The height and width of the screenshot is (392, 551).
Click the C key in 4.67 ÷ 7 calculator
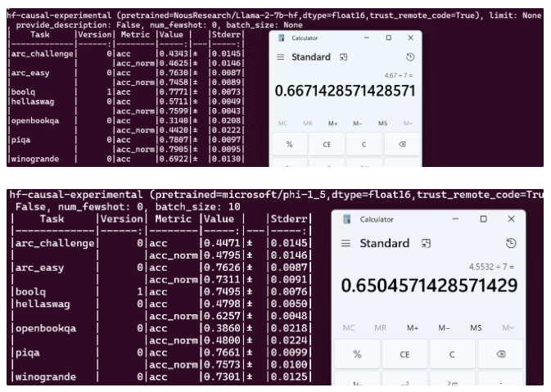(364, 144)
